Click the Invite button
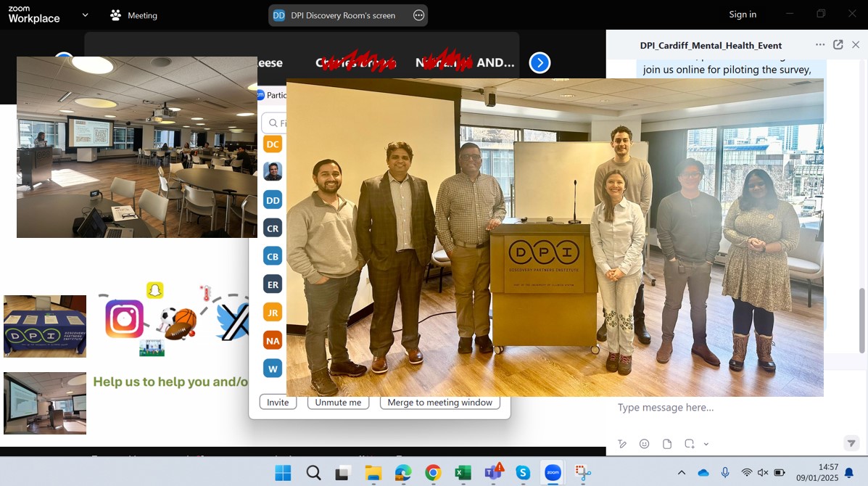Image resolution: width=868 pixels, height=486 pixels. [x=278, y=403]
